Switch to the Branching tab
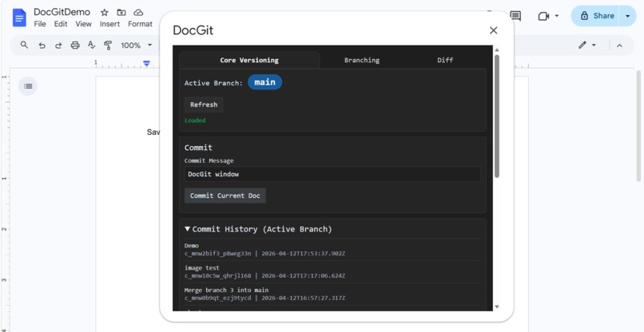Image resolution: width=644 pixels, height=332 pixels. pyautogui.click(x=362, y=60)
